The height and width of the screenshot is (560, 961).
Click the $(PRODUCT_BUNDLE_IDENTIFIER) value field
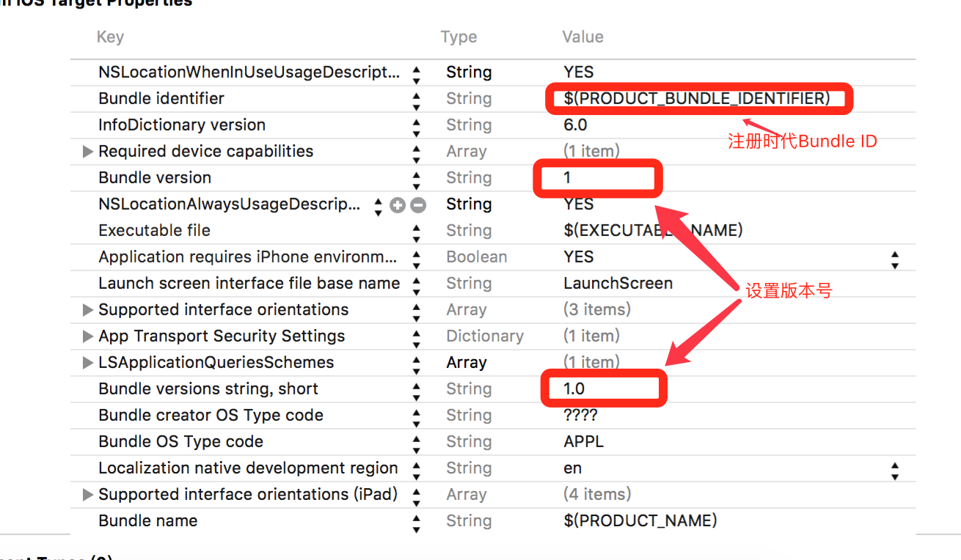click(x=697, y=98)
